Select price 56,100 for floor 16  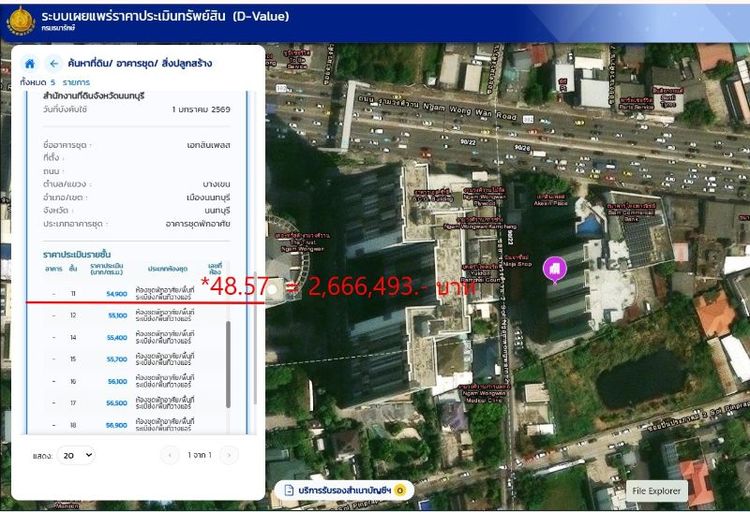(x=117, y=381)
